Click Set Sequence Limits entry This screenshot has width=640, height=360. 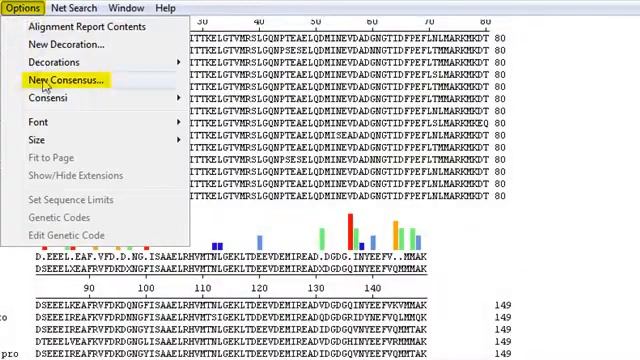pos(71,200)
